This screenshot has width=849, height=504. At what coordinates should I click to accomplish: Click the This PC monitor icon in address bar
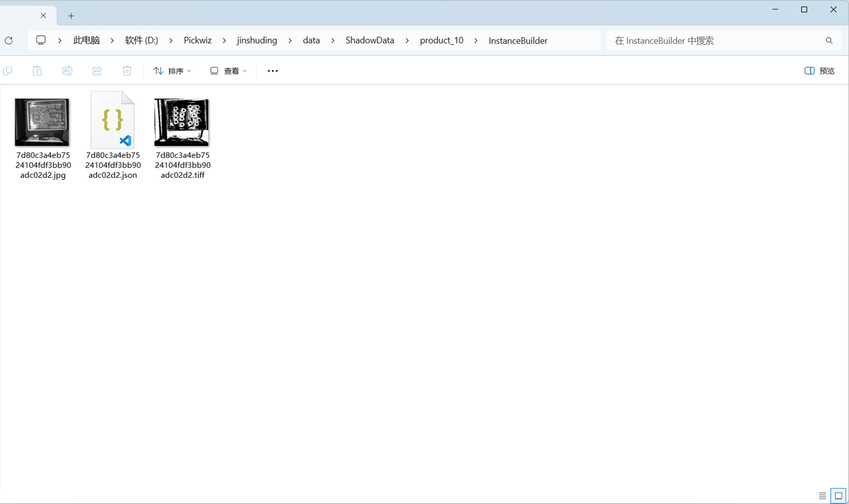click(41, 40)
